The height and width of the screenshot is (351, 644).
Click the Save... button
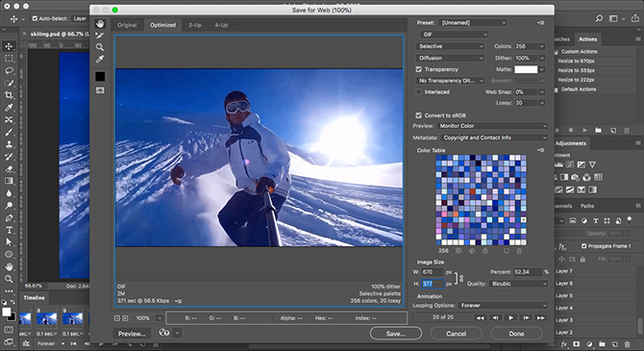coord(395,334)
